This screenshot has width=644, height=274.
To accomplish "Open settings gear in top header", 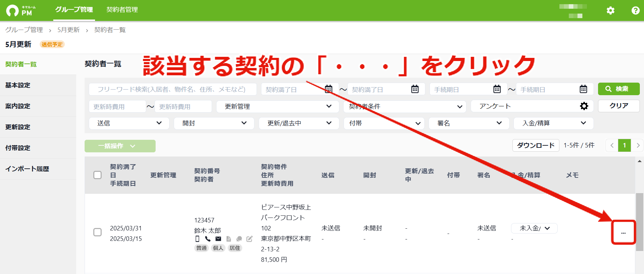I will [611, 10].
